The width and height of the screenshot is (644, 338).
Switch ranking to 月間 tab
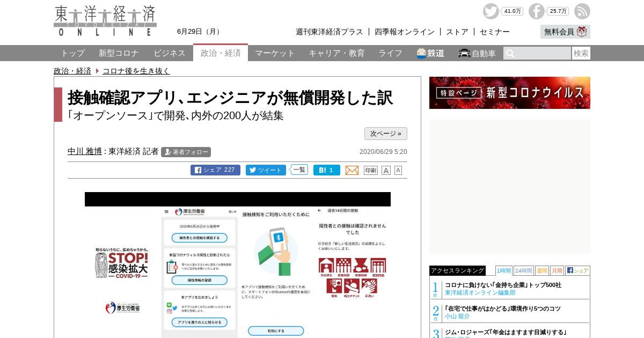tap(557, 270)
